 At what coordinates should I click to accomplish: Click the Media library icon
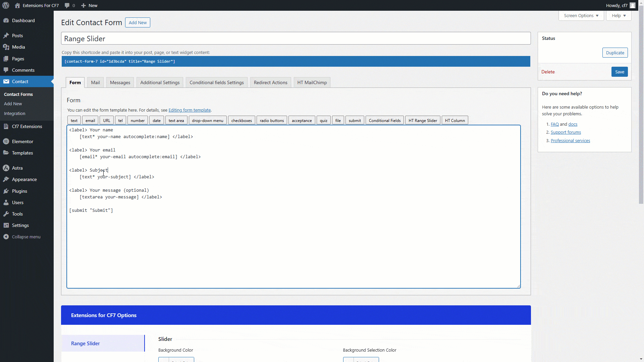[x=6, y=47]
